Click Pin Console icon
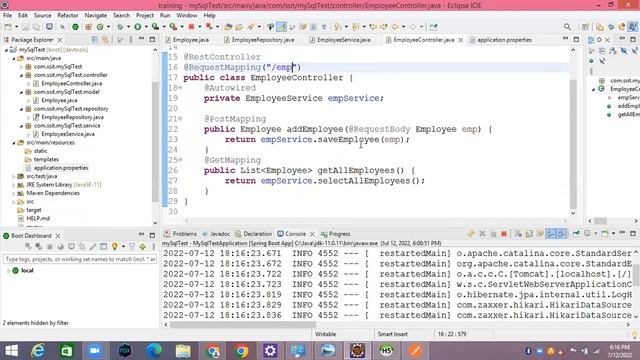Screen dimensions: 640x360 pos(576,234)
